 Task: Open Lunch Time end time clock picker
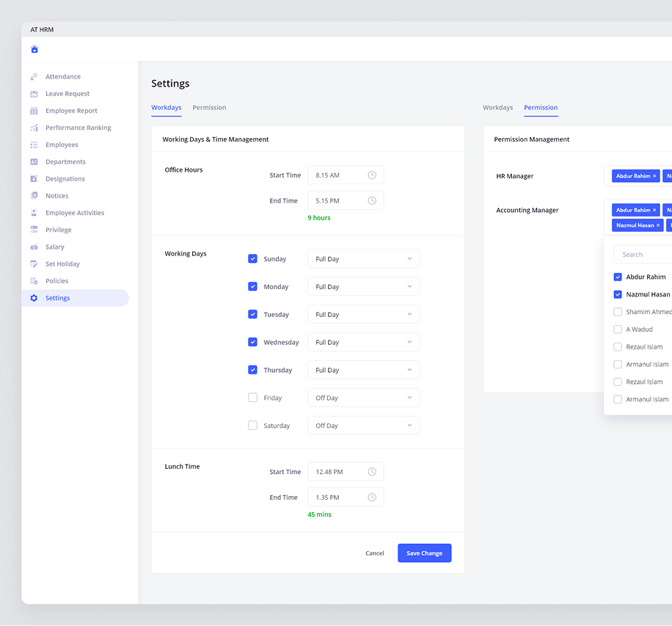(372, 498)
